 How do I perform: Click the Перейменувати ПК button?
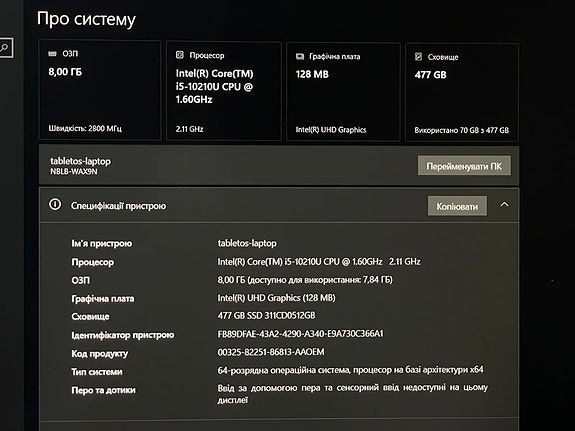click(464, 165)
